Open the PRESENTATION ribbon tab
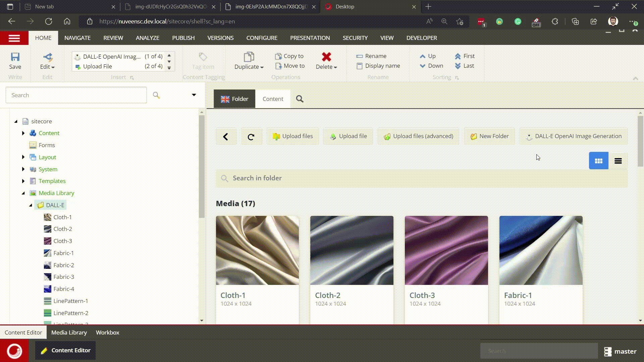The image size is (644, 362). pyautogui.click(x=310, y=38)
